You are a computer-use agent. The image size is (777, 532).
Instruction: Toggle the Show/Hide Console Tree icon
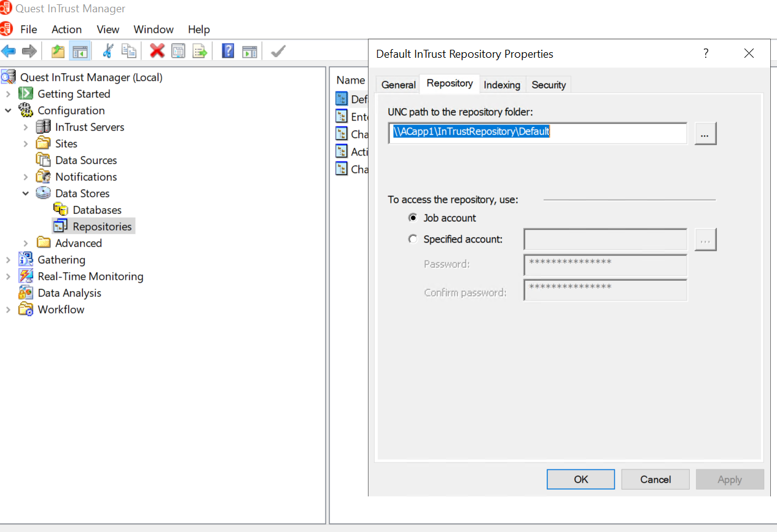pyautogui.click(x=80, y=51)
